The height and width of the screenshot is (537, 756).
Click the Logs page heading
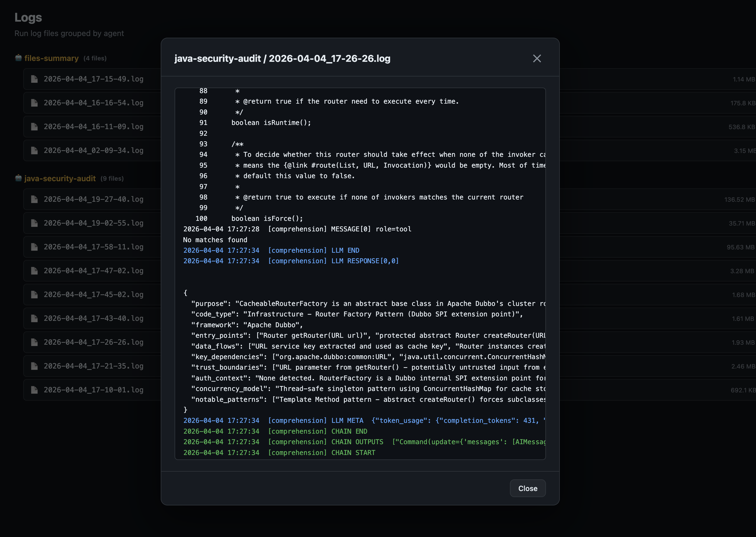(28, 17)
